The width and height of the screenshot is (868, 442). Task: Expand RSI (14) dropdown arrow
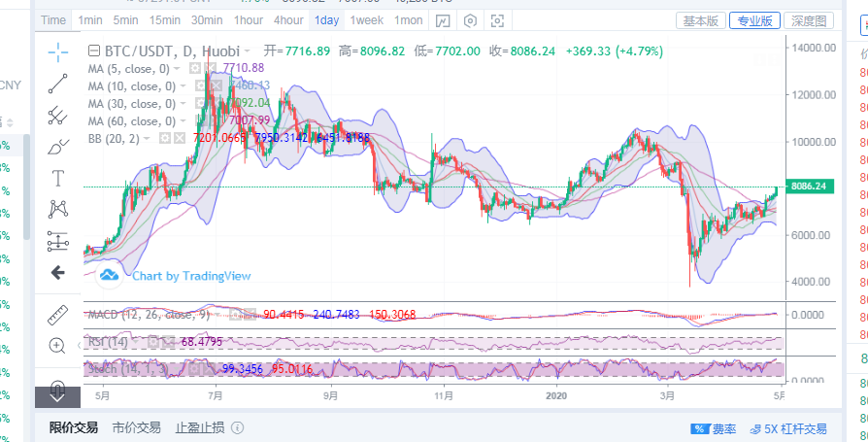136,342
